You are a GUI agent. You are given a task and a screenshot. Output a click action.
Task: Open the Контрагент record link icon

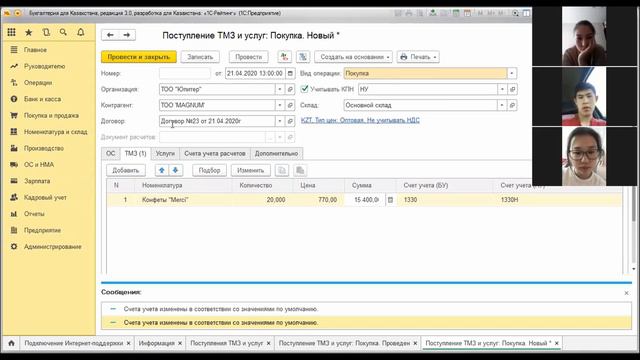[x=290, y=105]
